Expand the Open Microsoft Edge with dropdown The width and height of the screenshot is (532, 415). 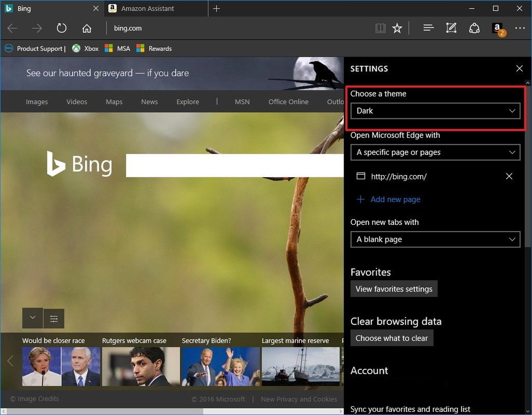pos(435,152)
